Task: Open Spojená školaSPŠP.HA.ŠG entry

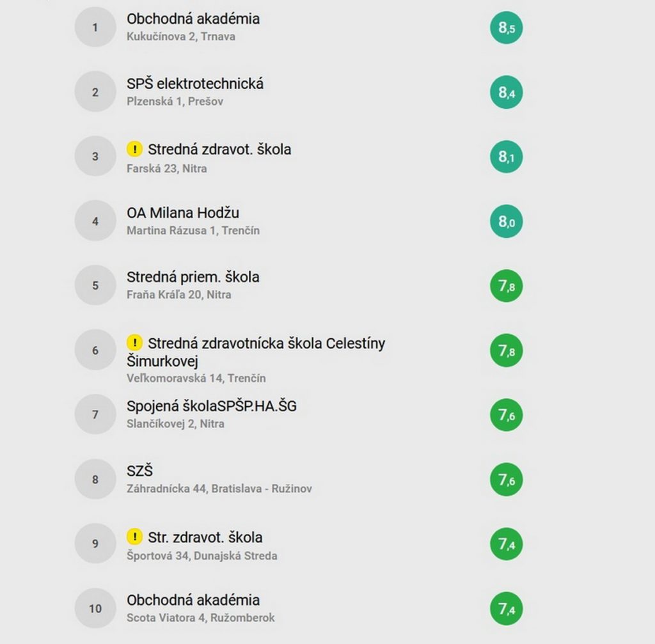Action: (x=212, y=406)
